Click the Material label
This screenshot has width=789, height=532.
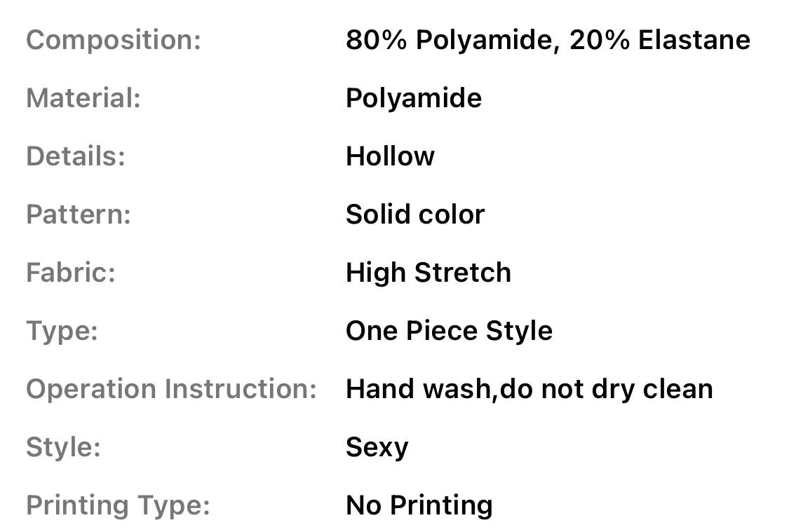(83, 98)
